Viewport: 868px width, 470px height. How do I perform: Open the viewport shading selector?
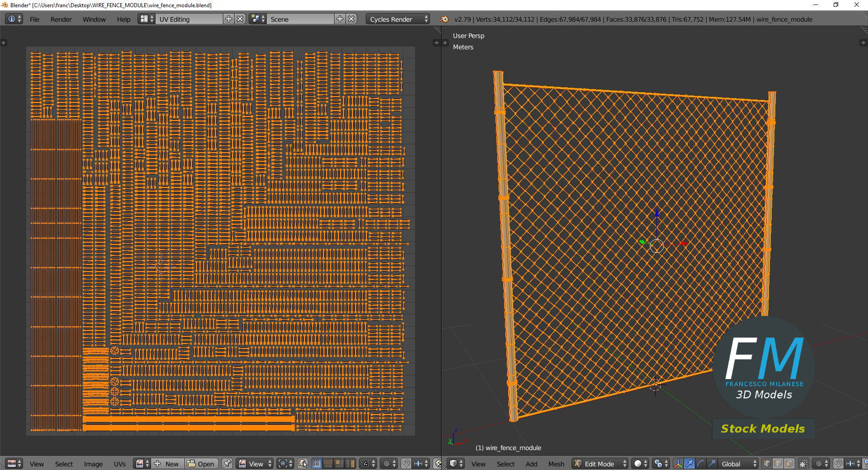coord(640,464)
